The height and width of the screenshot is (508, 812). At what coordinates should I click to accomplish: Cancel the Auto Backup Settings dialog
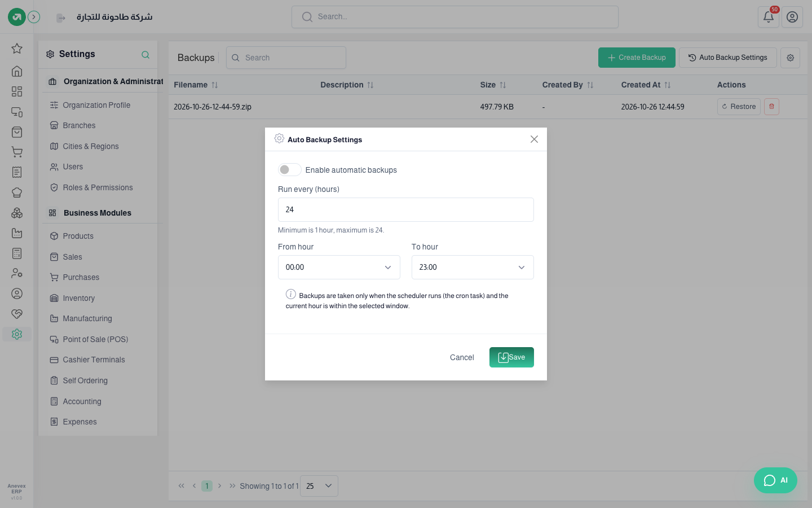coord(462,357)
